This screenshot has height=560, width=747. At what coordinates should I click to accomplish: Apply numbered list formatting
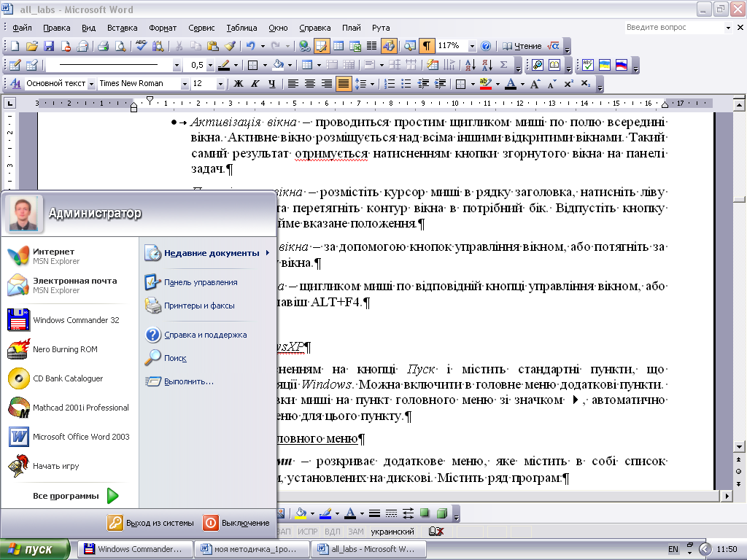(390, 84)
